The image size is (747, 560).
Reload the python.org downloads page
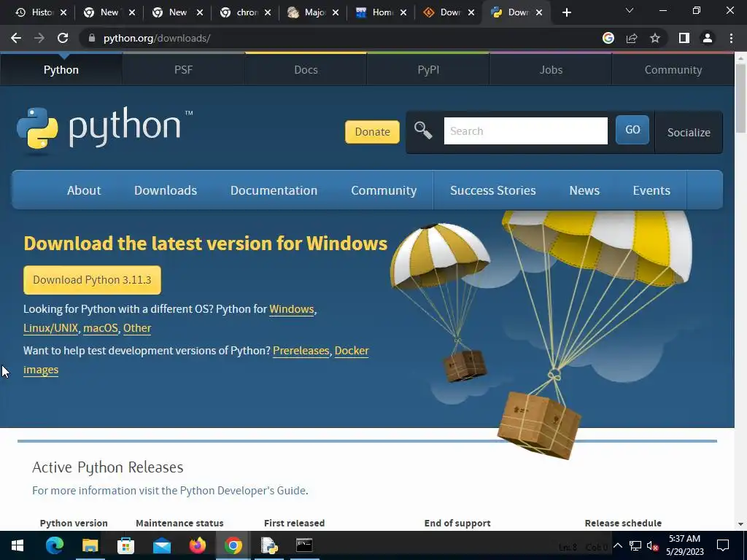coord(63,38)
